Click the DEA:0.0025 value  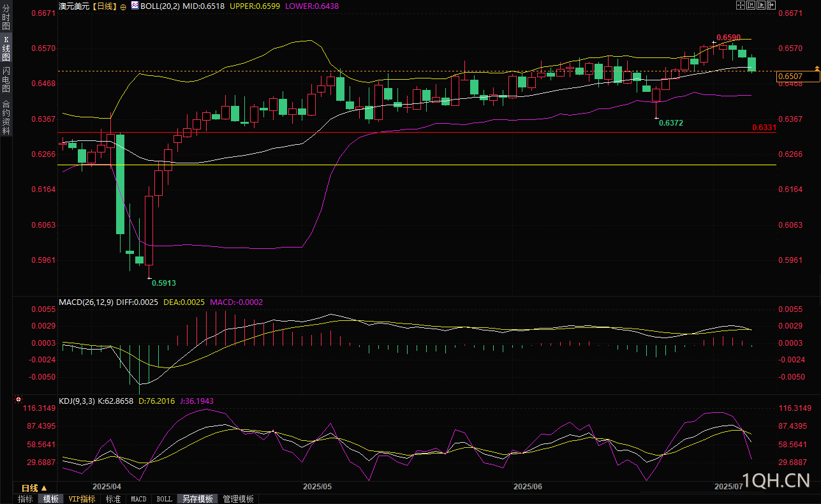click(184, 302)
